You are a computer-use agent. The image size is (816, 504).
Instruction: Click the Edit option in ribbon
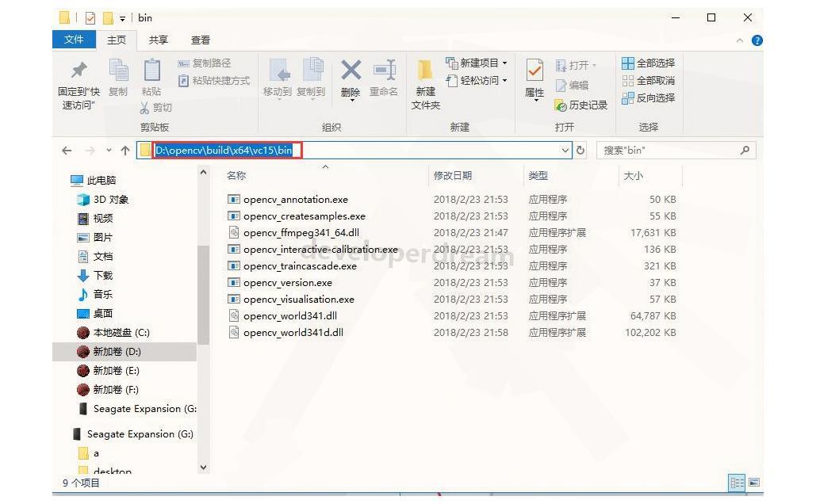tap(572, 86)
